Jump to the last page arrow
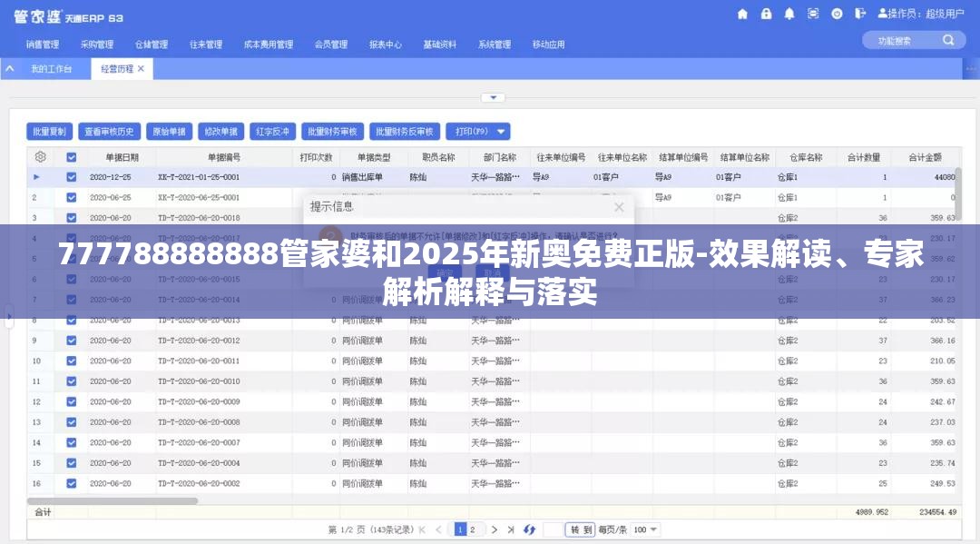 [511, 529]
